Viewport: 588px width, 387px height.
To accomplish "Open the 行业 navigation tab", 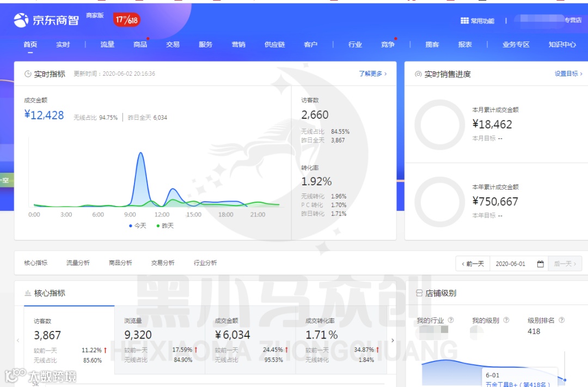I will [355, 44].
